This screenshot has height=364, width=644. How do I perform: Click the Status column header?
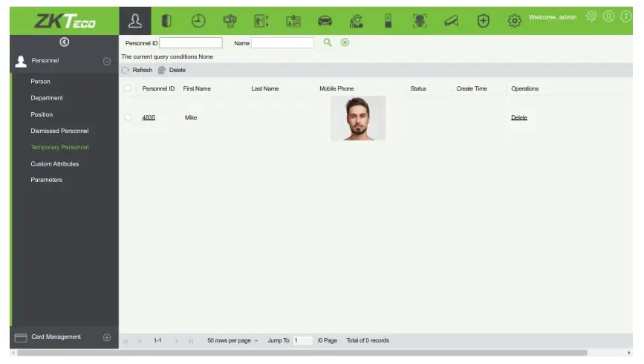tap(418, 88)
